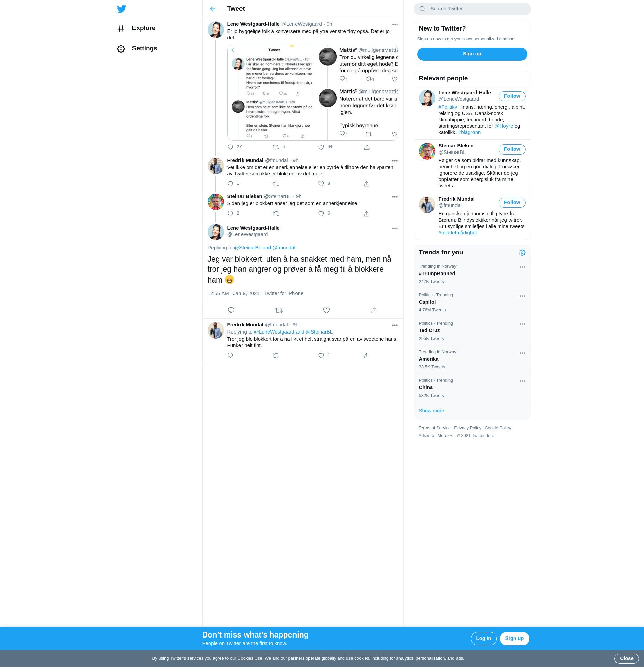Screen dimensions: 644x667
Task: Open Privacy Policy footer link
Action: tap(468, 428)
